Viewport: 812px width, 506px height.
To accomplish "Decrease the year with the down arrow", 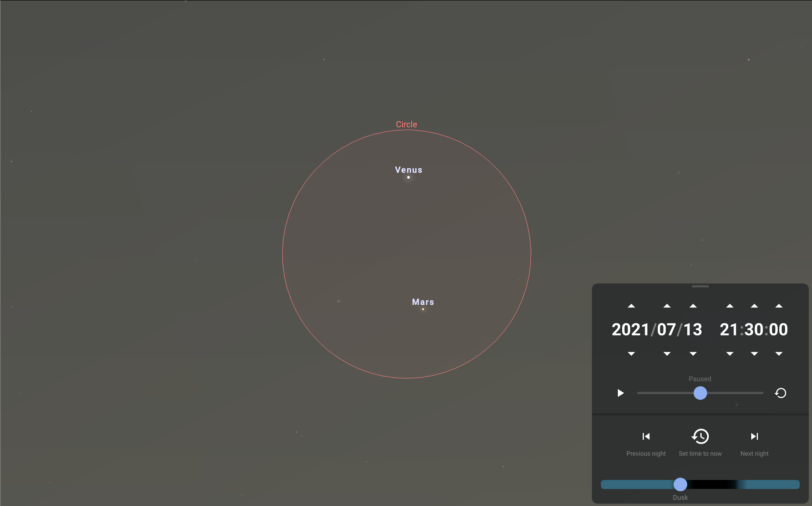I will tap(632, 353).
